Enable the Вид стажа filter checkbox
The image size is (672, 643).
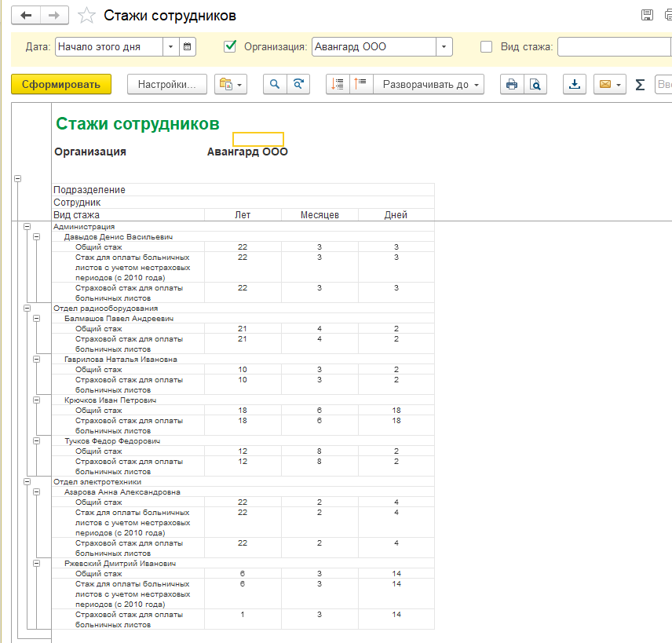click(487, 47)
